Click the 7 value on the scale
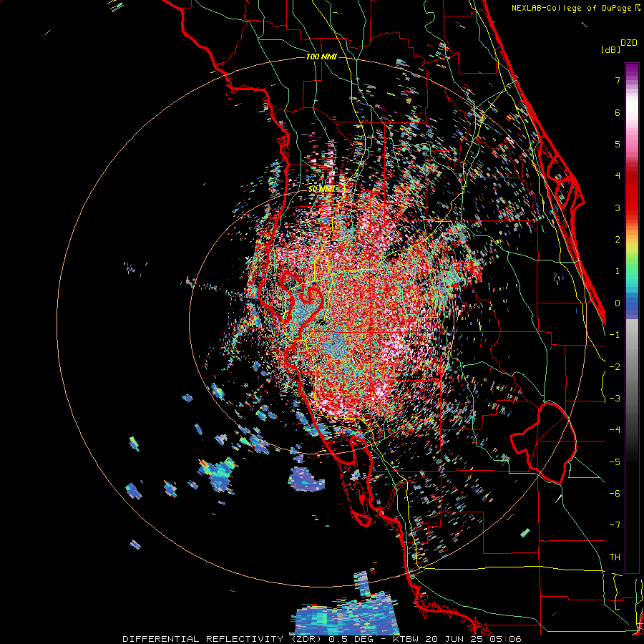644x644 pixels. pos(618,80)
